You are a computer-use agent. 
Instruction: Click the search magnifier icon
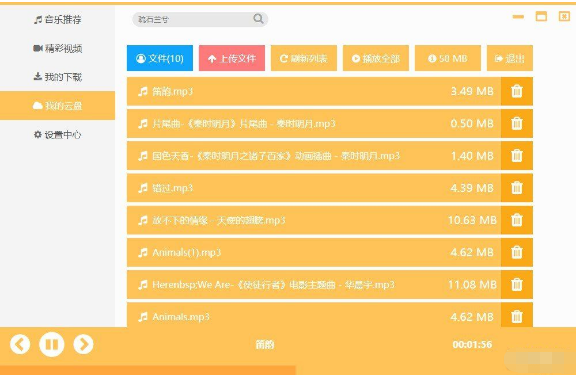[258, 18]
